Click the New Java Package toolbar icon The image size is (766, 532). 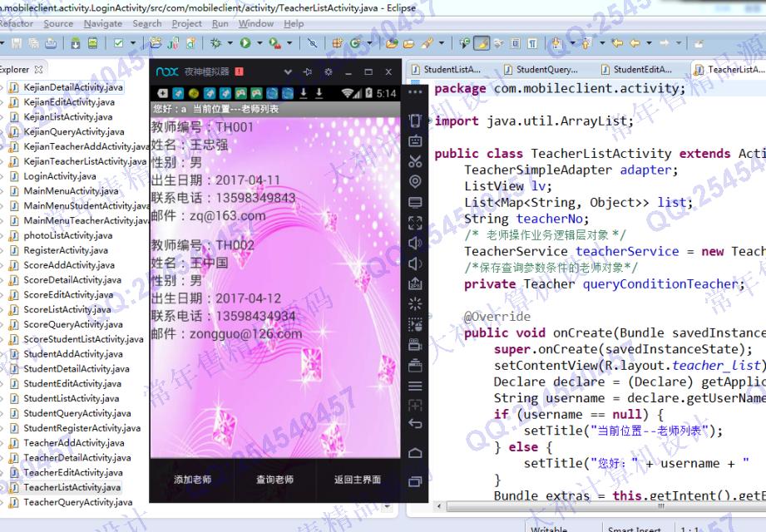click(x=337, y=43)
